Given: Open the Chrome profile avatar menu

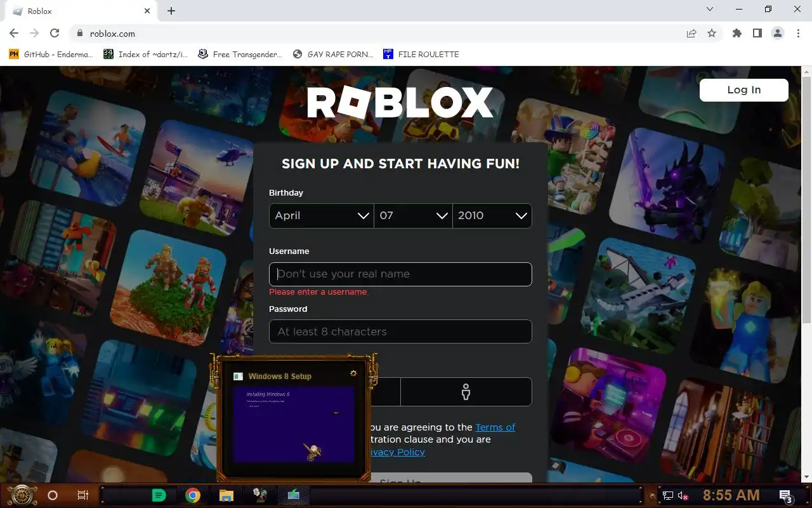Looking at the screenshot, I should click(777, 34).
